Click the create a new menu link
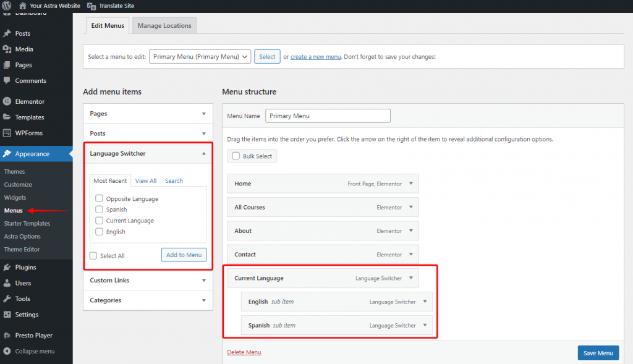Viewport: 633px width, 364px height. (x=315, y=56)
